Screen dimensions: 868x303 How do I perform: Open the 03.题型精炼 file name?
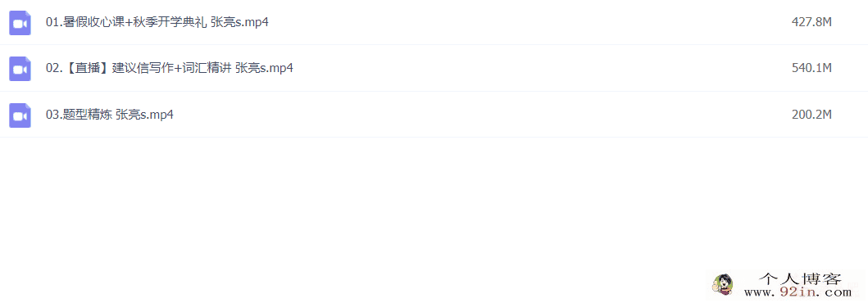coord(110,115)
